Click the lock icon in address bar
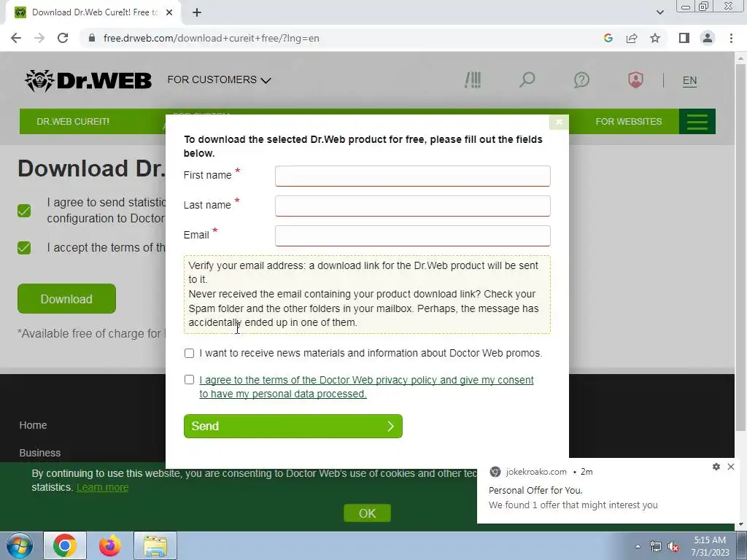This screenshot has width=747, height=560. pos(92,38)
